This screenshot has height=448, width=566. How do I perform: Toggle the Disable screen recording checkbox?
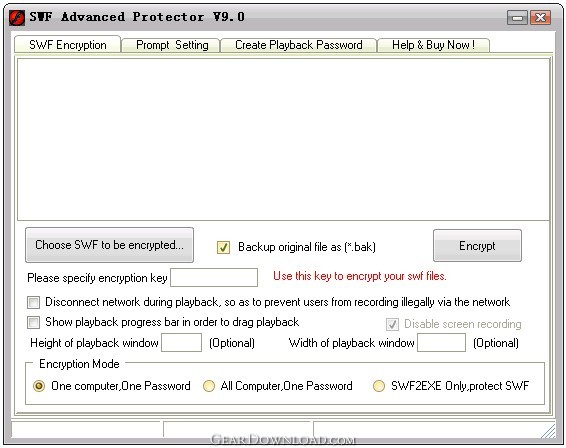392,324
